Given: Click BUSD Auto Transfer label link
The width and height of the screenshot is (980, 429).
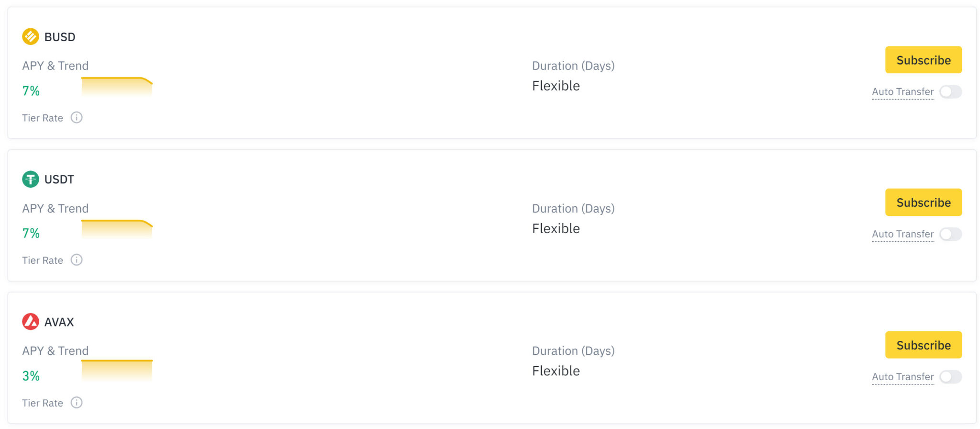Looking at the screenshot, I should [902, 91].
